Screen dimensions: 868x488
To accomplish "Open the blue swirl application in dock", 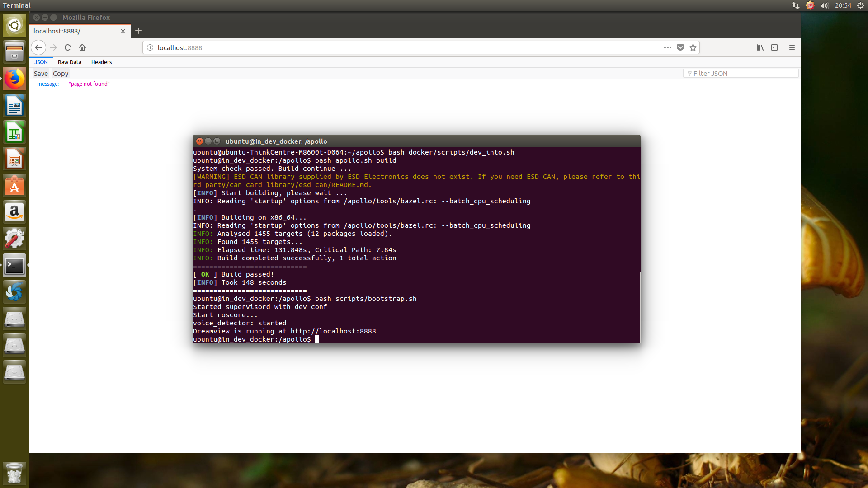I will [14, 292].
